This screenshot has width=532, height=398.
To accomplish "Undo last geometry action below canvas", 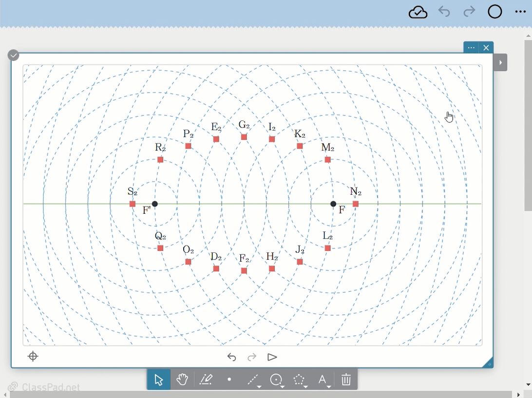I will pyautogui.click(x=231, y=357).
